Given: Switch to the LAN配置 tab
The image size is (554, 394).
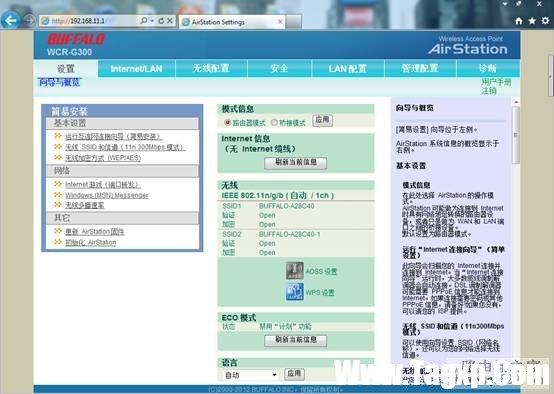Looking at the screenshot, I should pos(348,69).
